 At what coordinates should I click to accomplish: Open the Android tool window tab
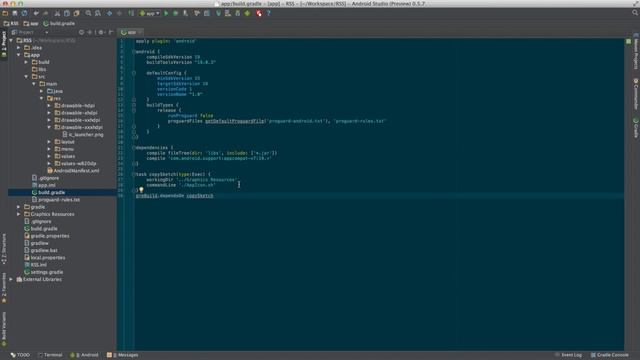84,355
